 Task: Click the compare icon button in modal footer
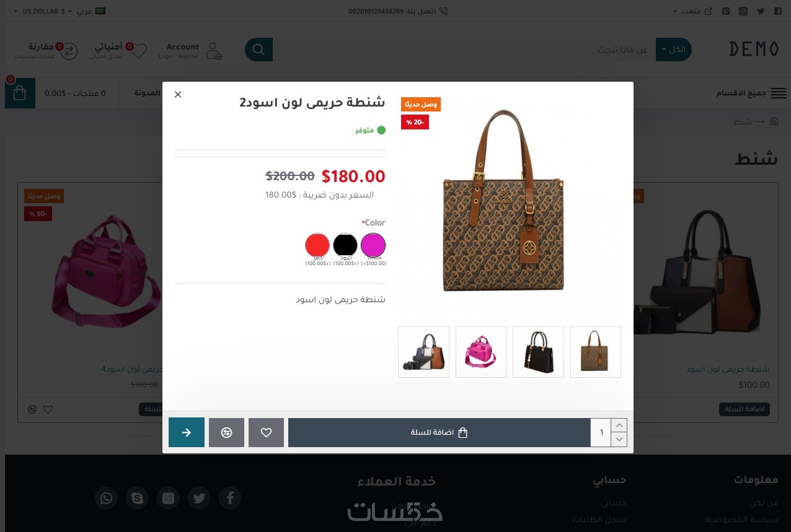pyautogui.click(x=226, y=432)
